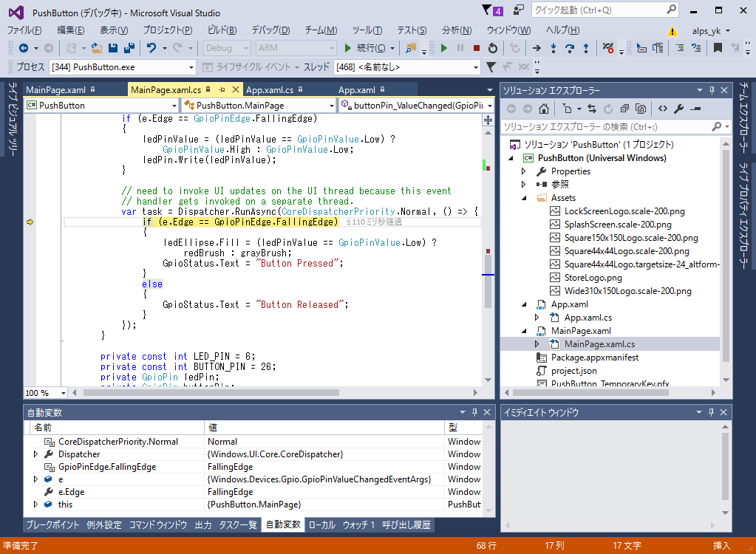Open the ビルド(B) menu
This screenshot has width=756, height=554.
222,30
